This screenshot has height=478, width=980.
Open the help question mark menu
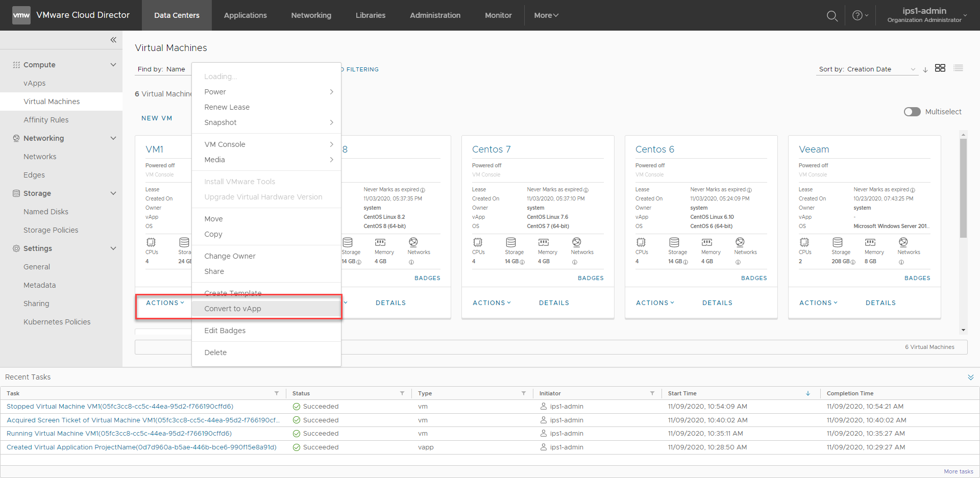(860, 15)
